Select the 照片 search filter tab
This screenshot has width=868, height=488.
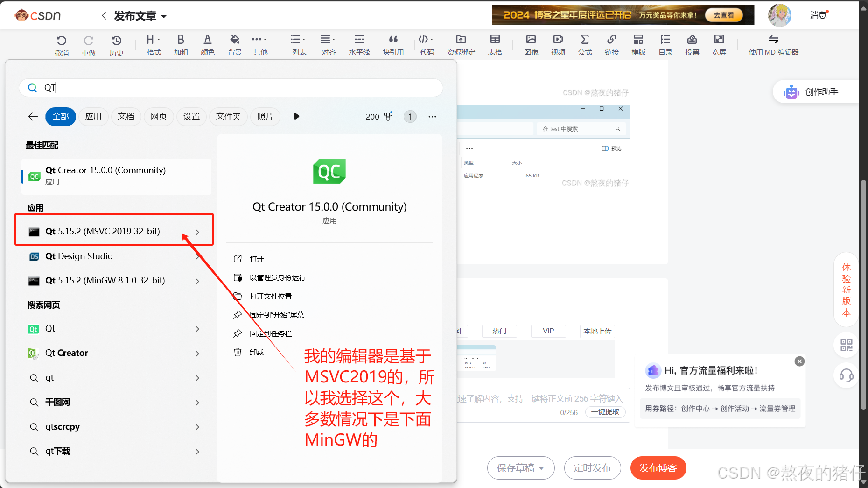click(x=265, y=116)
